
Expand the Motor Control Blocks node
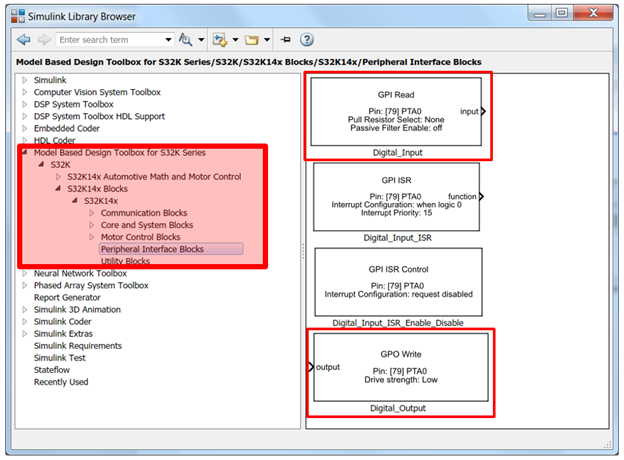92,237
